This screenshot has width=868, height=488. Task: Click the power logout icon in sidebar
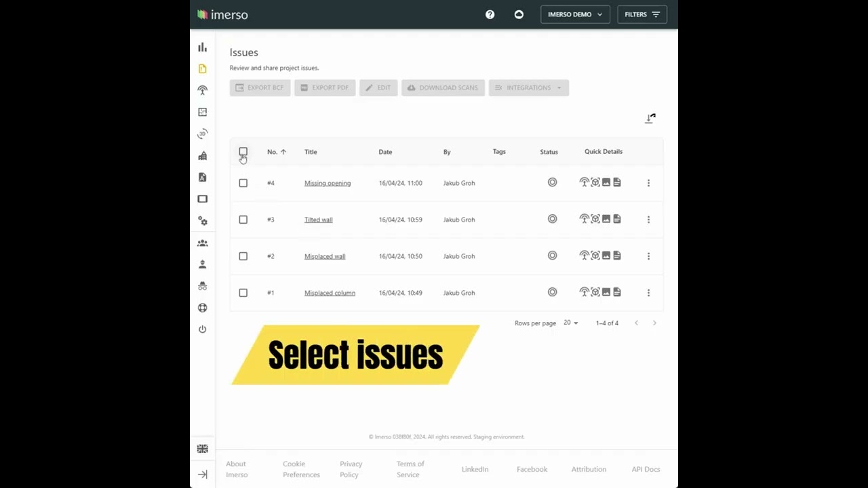(x=202, y=329)
